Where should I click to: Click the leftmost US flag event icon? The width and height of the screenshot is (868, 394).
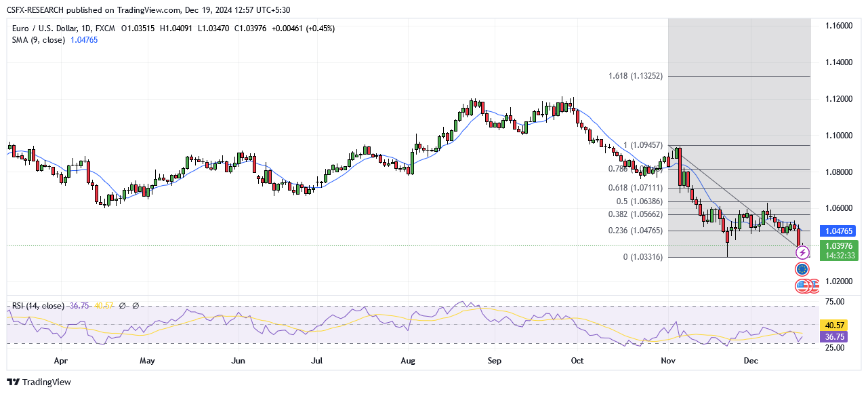802,285
